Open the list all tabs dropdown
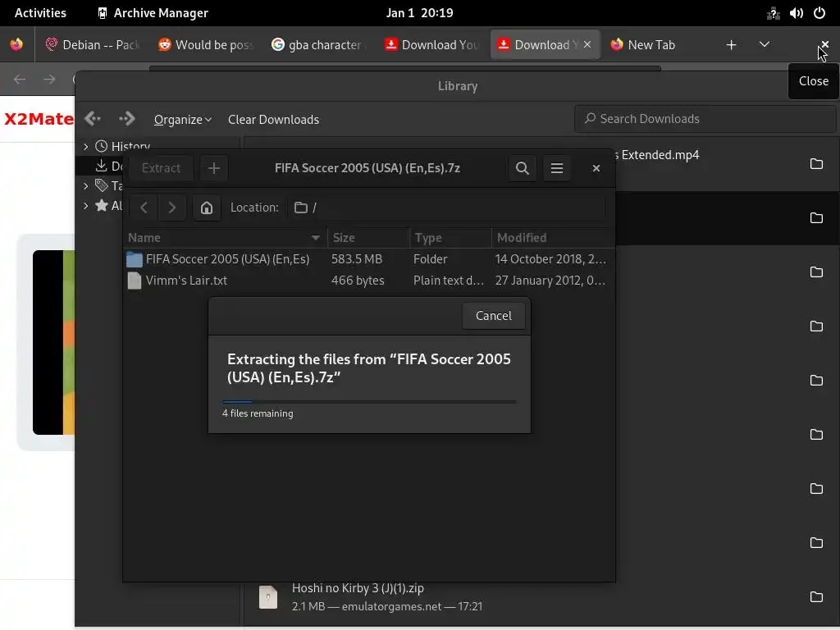This screenshot has width=840, height=630. coord(765,44)
